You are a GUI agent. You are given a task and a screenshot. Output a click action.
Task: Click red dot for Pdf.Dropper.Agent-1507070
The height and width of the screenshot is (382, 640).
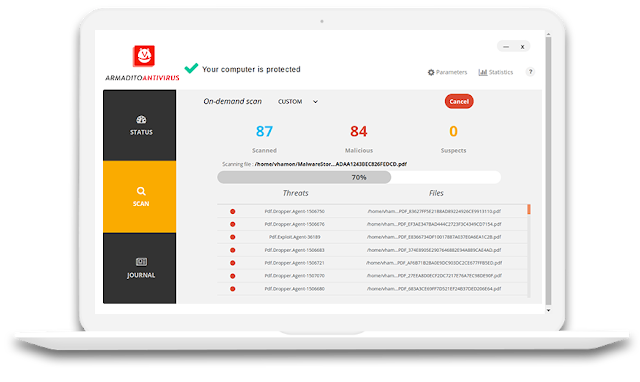click(x=233, y=276)
